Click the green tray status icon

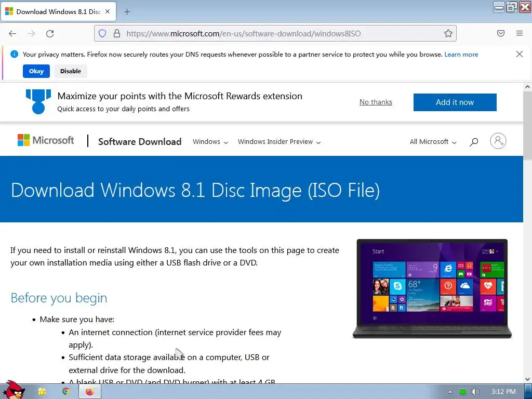463,392
